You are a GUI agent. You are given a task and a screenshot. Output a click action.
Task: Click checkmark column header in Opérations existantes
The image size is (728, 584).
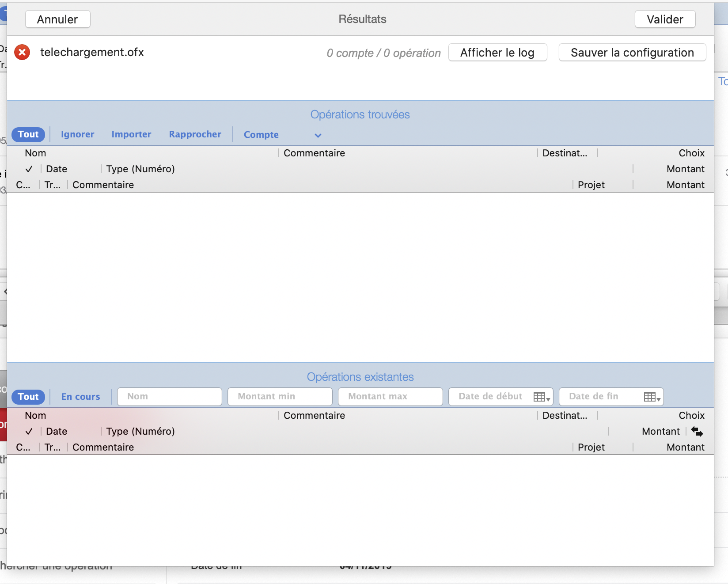pyautogui.click(x=29, y=432)
